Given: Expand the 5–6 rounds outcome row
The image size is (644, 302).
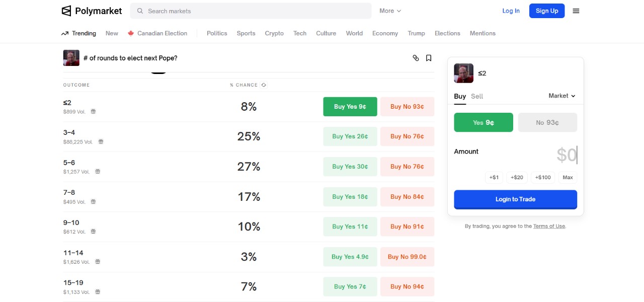Looking at the screenshot, I should point(151,167).
